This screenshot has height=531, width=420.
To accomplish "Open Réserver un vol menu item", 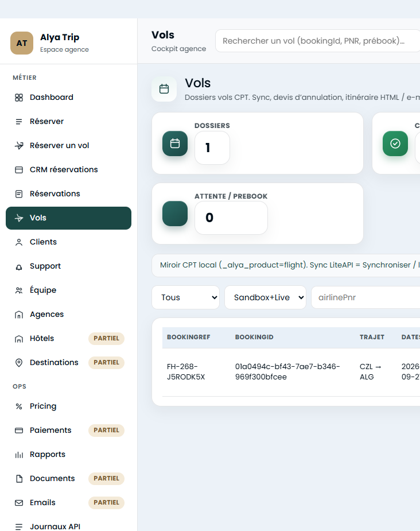I will coord(68,146).
